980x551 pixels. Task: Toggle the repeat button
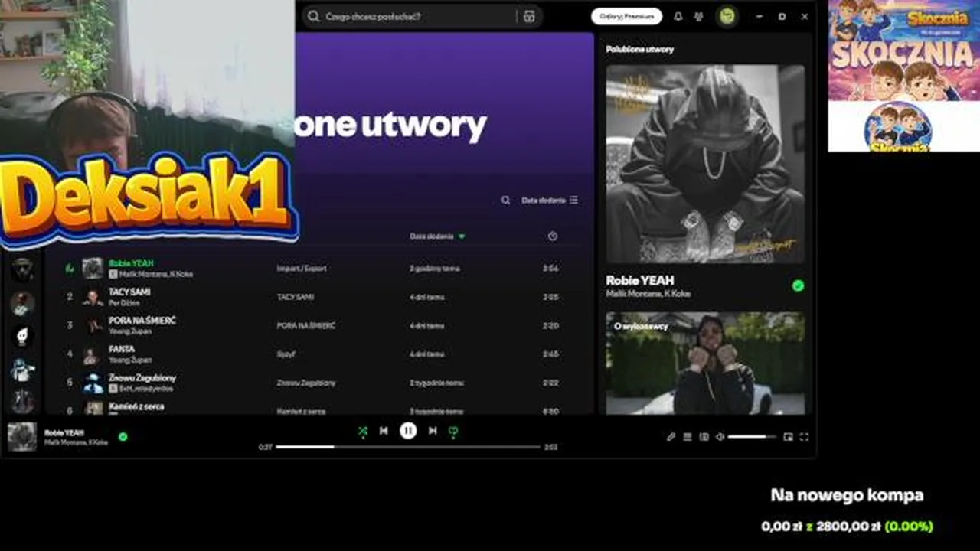453,432
